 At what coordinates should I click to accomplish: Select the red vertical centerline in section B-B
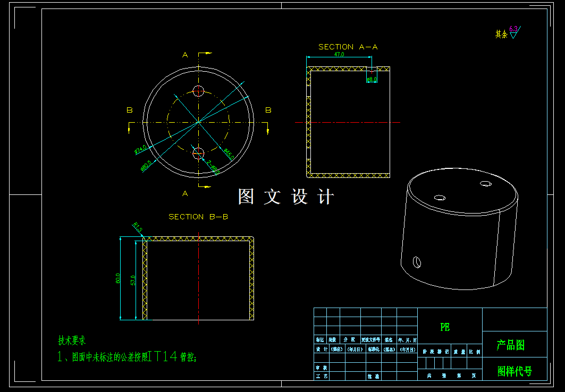(199, 278)
